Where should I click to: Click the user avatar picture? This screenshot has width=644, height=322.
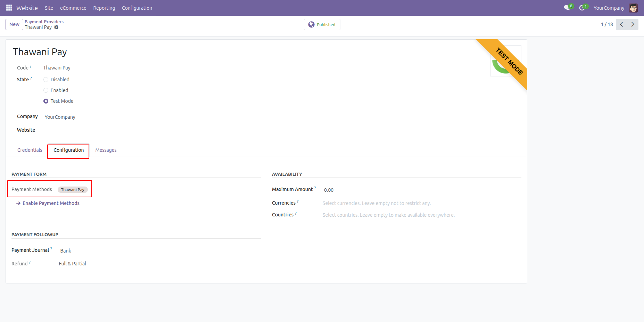pos(633,8)
